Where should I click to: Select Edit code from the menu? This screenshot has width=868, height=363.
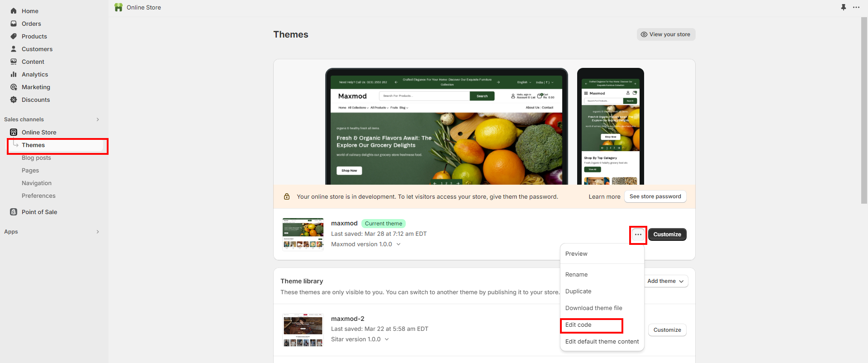pos(578,325)
